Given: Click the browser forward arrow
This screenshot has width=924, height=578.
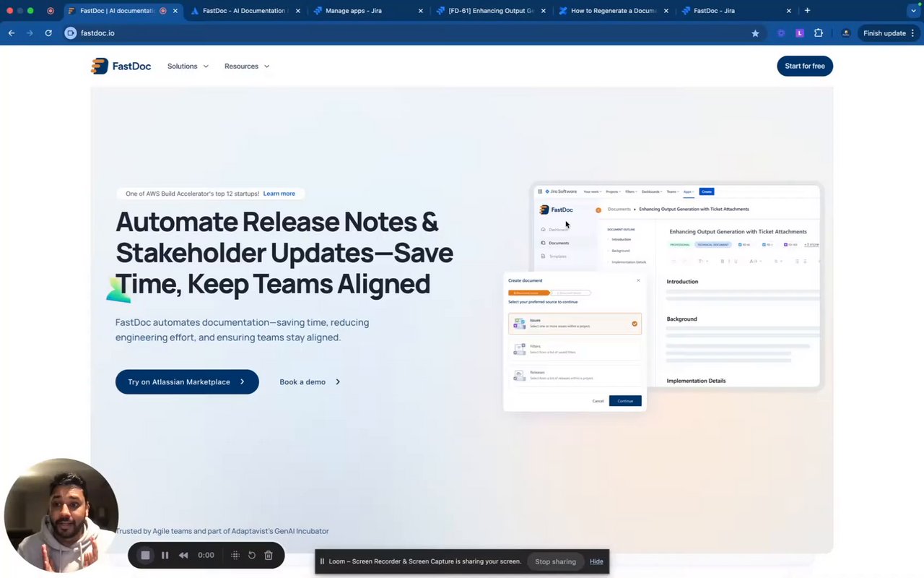Looking at the screenshot, I should 30,33.
